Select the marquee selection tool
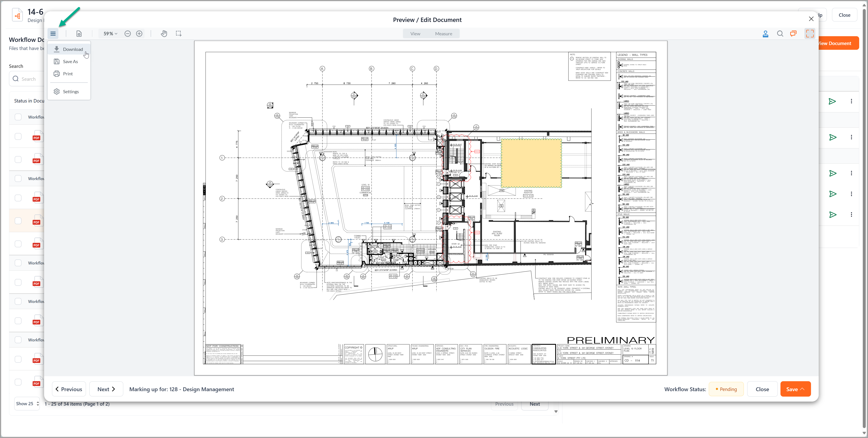This screenshot has width=868, height=438. (x=179, y=34)
